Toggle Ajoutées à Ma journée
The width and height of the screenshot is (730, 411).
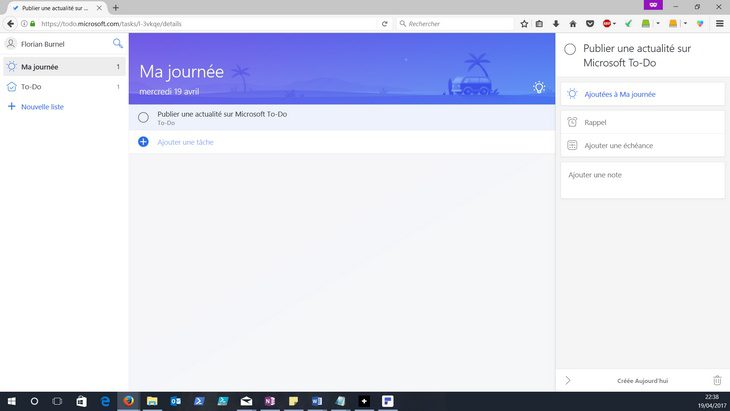pos(642,94)
